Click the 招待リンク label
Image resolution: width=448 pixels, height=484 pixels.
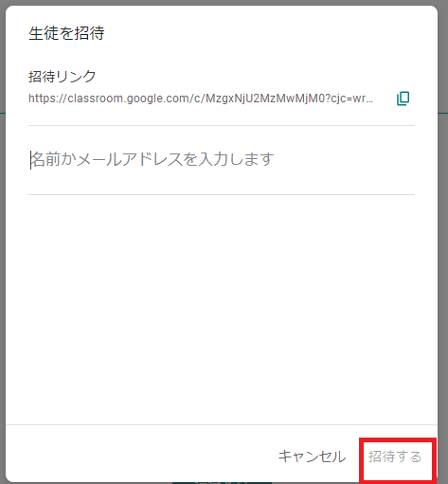63,77
